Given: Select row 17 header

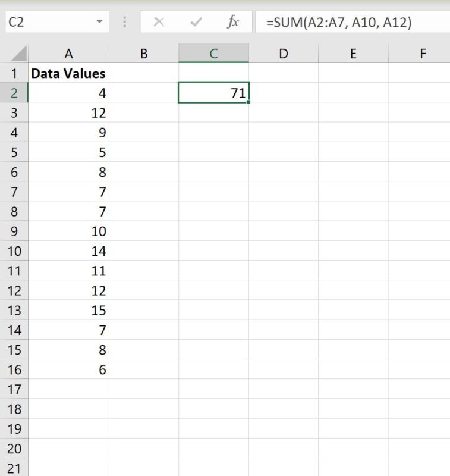Looking at the screenshot, I should (x=14, y=389).
